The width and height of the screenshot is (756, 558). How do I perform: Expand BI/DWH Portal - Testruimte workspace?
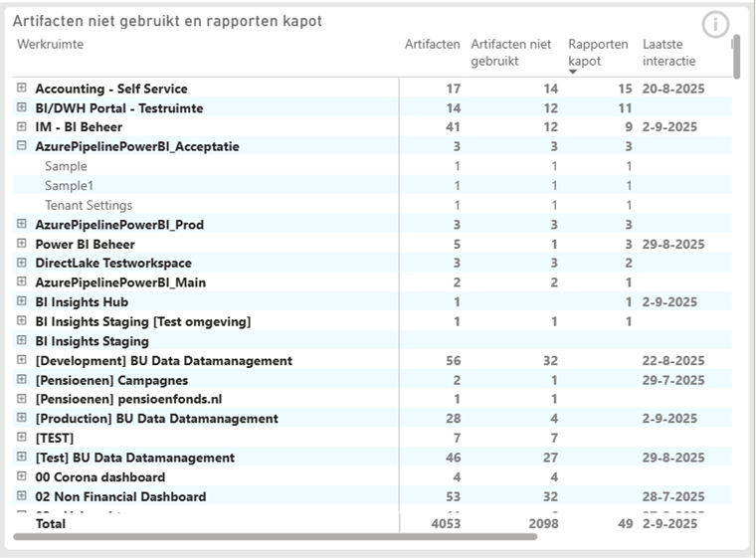coord(22,107)
